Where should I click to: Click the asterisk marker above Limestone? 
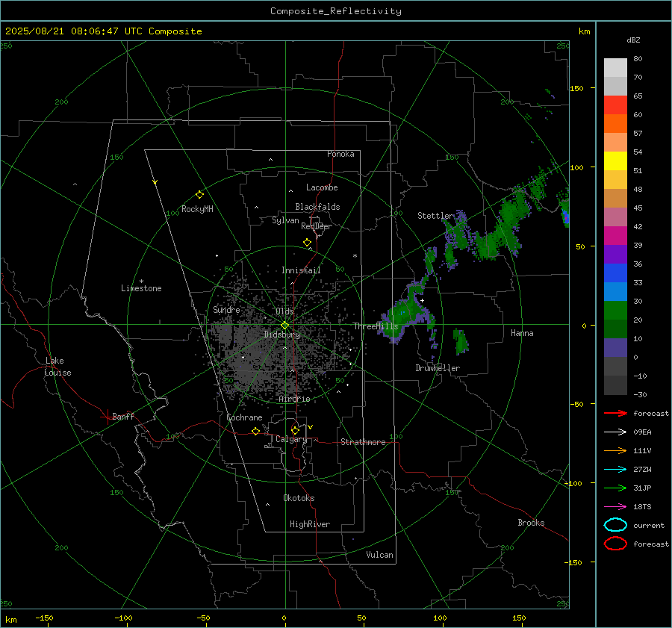(x=141, y=282)
